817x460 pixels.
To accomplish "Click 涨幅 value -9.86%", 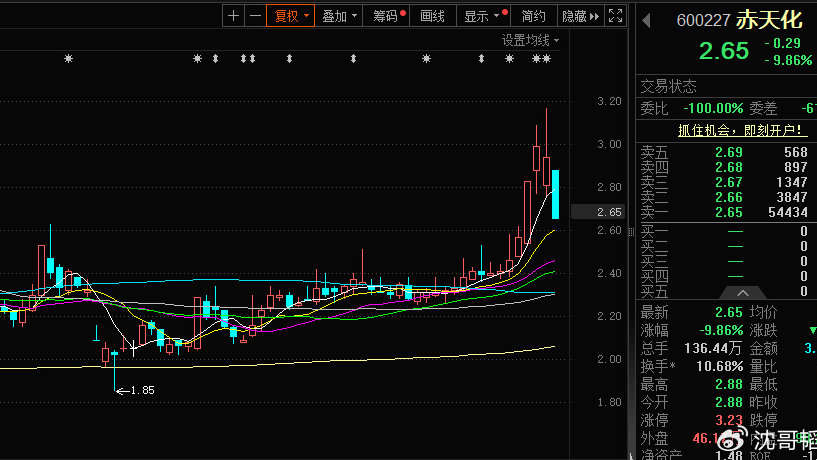I will pyautogui.click(x=721, y=330).
